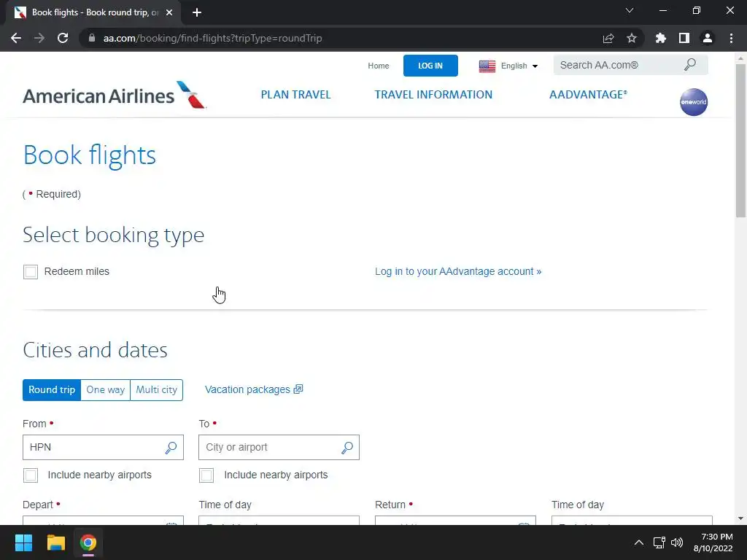This screenshot has height=560, width=747.
Task: Open network settings tray icon
Action: click(x=659, y=542)
